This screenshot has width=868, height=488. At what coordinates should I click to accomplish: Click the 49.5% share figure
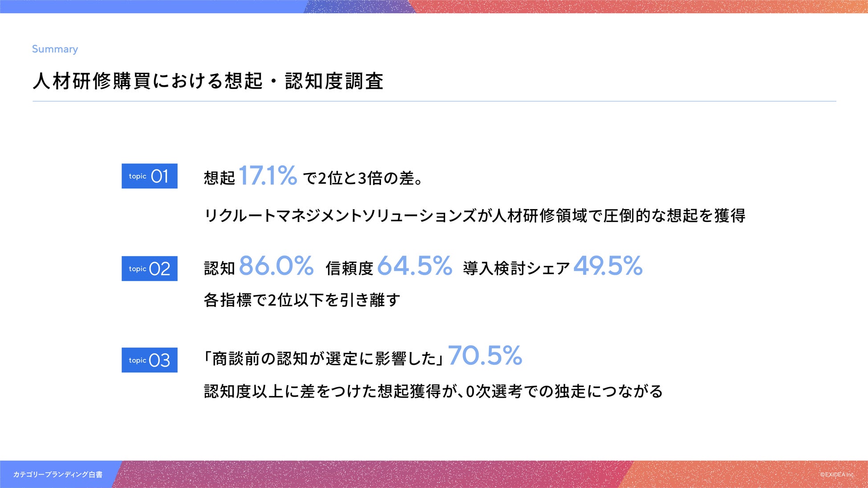pos(608,266)
